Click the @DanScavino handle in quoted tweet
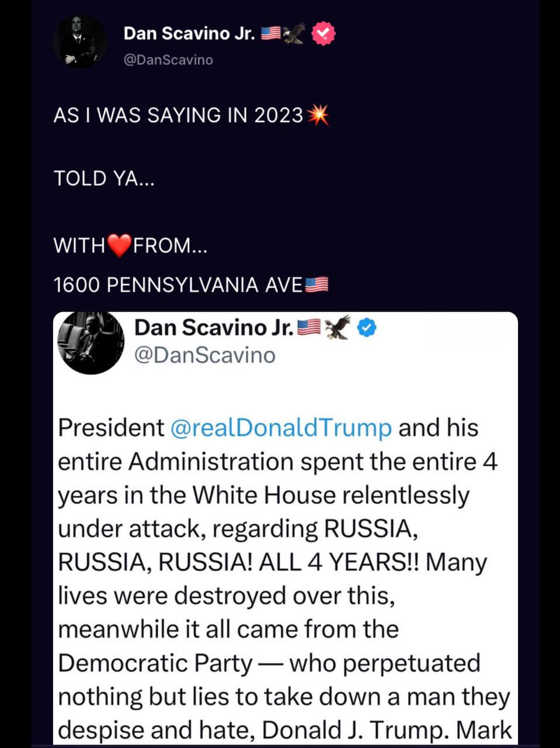The image size is (560, 748). tap(205, 355)
